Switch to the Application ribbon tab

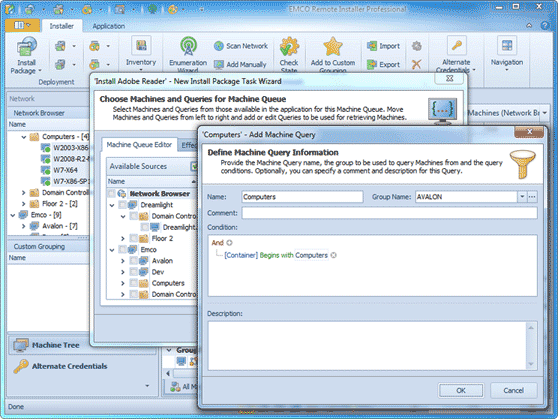tap(109, 26)
